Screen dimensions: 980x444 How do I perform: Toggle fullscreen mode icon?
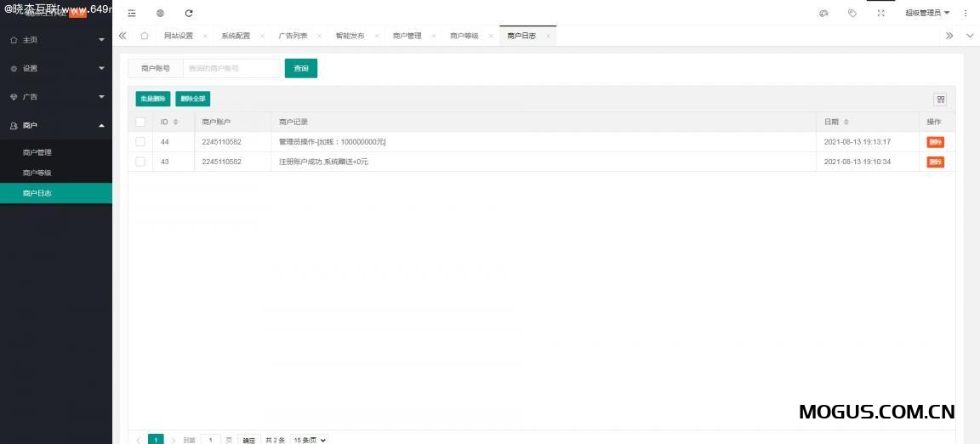click(880, 13)
